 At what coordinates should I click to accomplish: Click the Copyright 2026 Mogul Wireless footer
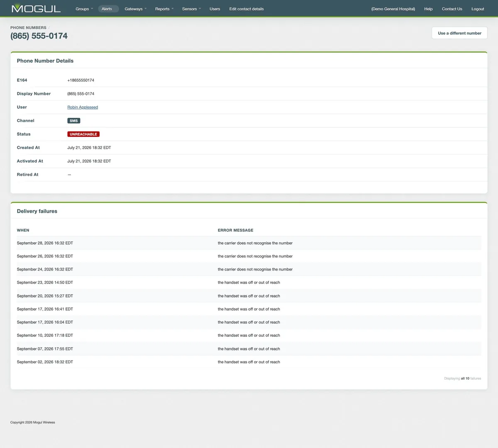tap(33, 422)
